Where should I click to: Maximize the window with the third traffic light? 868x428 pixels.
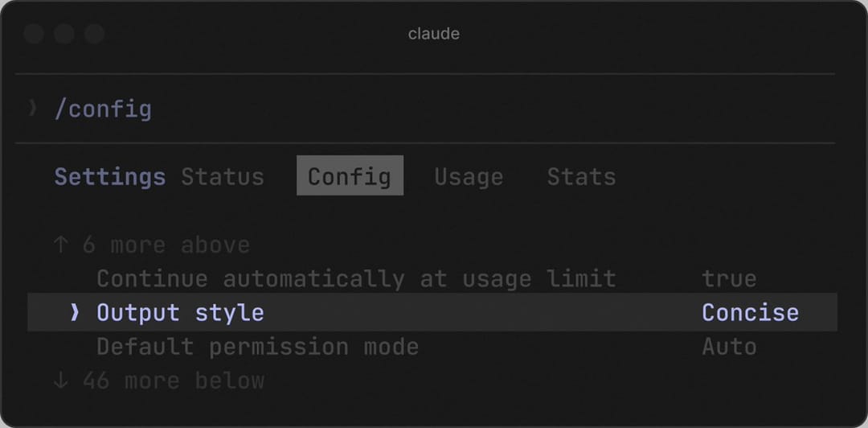[95, 34]
